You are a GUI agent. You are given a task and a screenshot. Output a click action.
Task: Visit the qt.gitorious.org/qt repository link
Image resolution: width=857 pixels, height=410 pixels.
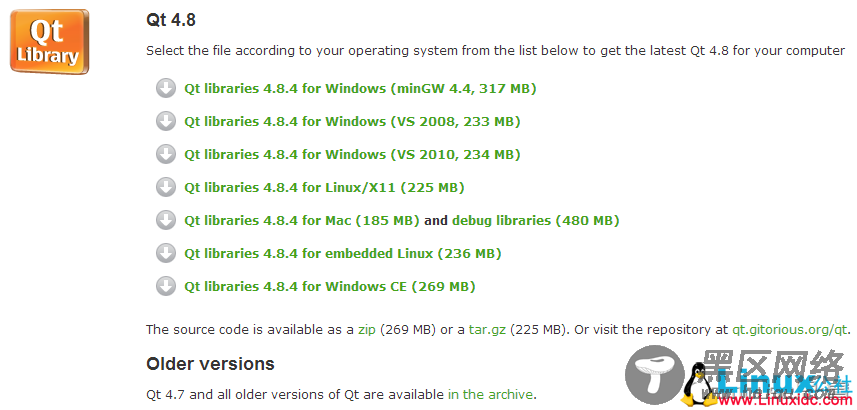pos(789,330)
